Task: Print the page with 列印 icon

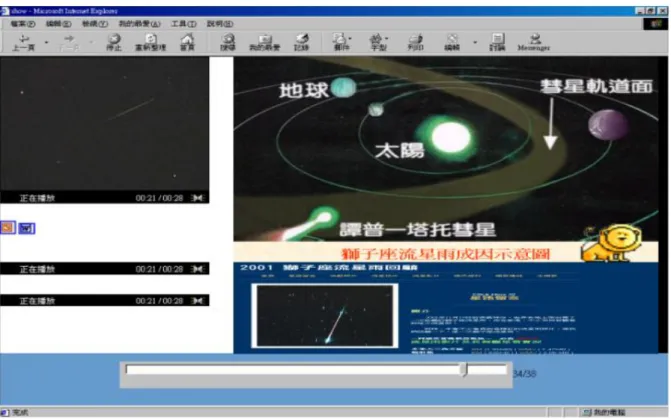Action: 415,43
